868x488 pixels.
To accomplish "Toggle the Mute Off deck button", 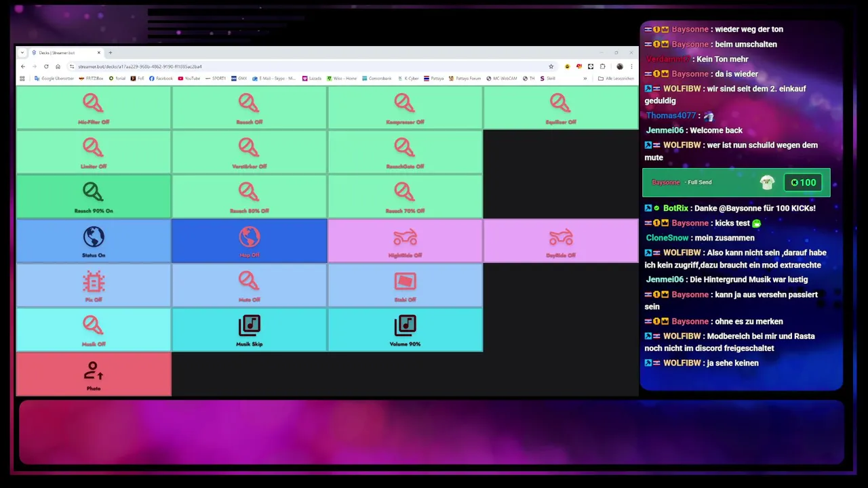I will point(250,285).
